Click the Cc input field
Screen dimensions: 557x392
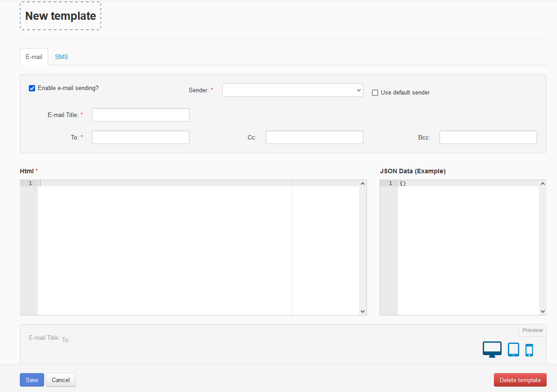click(x=314, y=137)
